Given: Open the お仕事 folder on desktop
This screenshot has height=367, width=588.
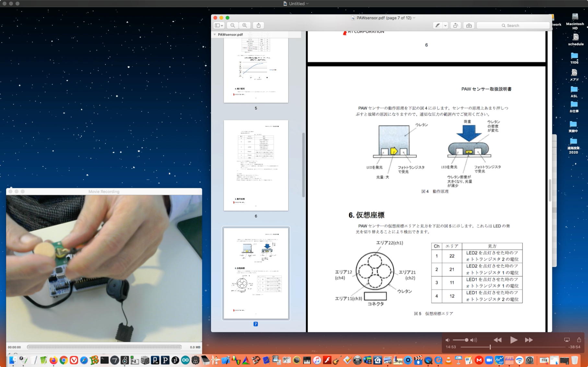Looking at the screenshot, I should (574, 107).
